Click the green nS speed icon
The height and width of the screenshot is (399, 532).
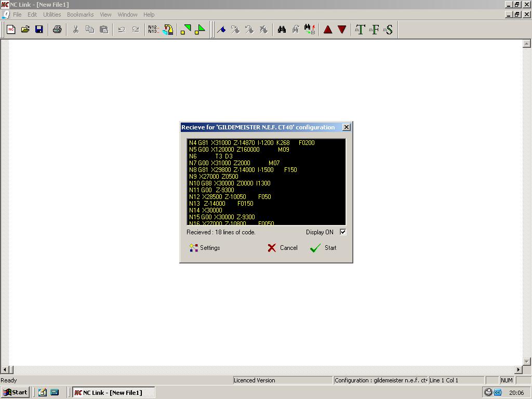tap(388, 30)
